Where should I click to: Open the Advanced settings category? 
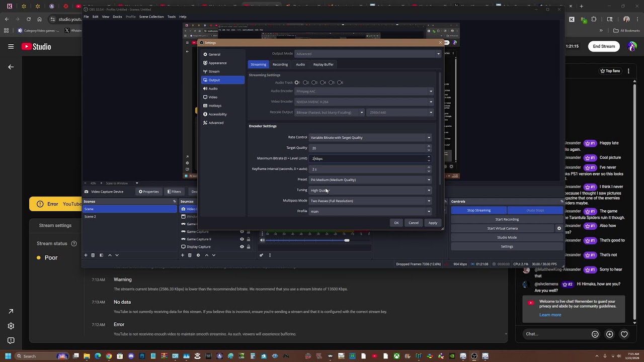click(223, 123)
